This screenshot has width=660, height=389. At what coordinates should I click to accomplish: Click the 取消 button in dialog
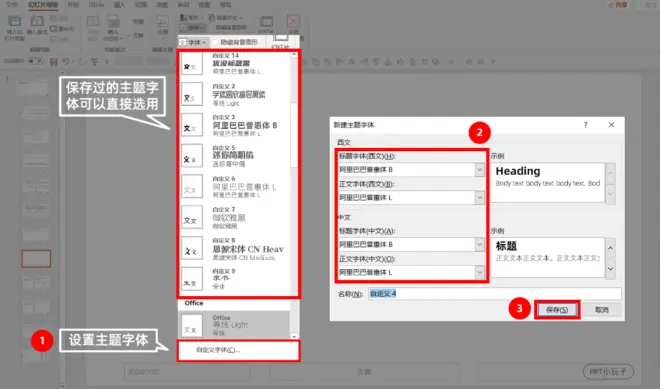pos(601,310)
